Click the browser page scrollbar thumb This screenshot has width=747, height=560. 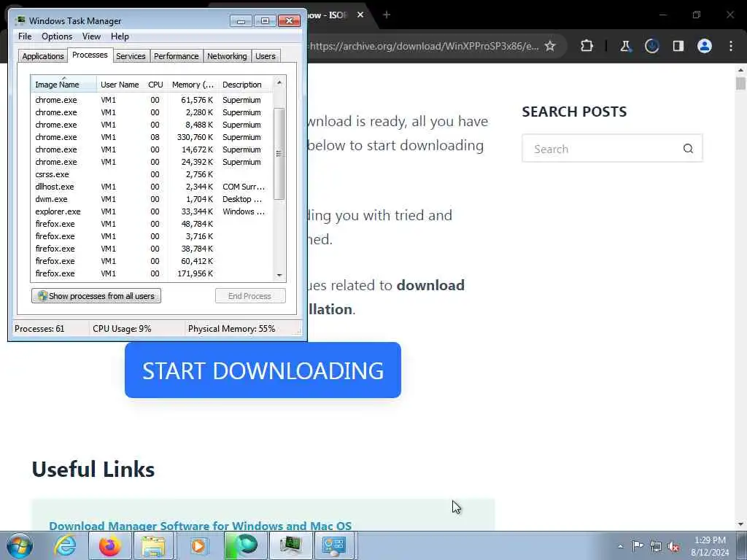(740, 83)
